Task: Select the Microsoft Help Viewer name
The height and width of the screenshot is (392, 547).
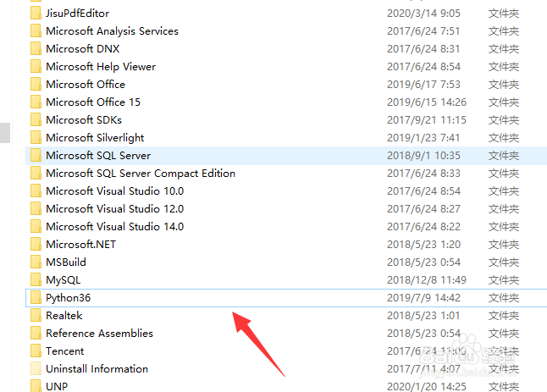Action: click(x=101, y=67)
